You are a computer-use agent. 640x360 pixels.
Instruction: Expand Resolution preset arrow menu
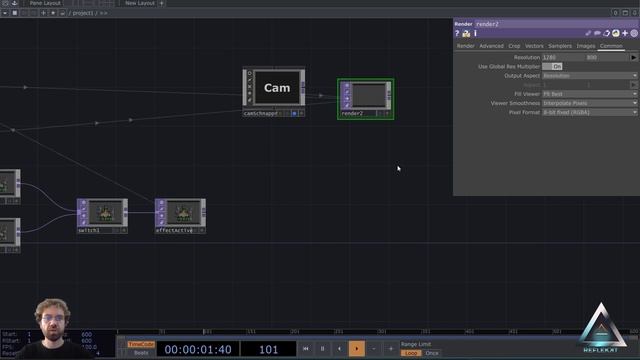click(633, 58)
